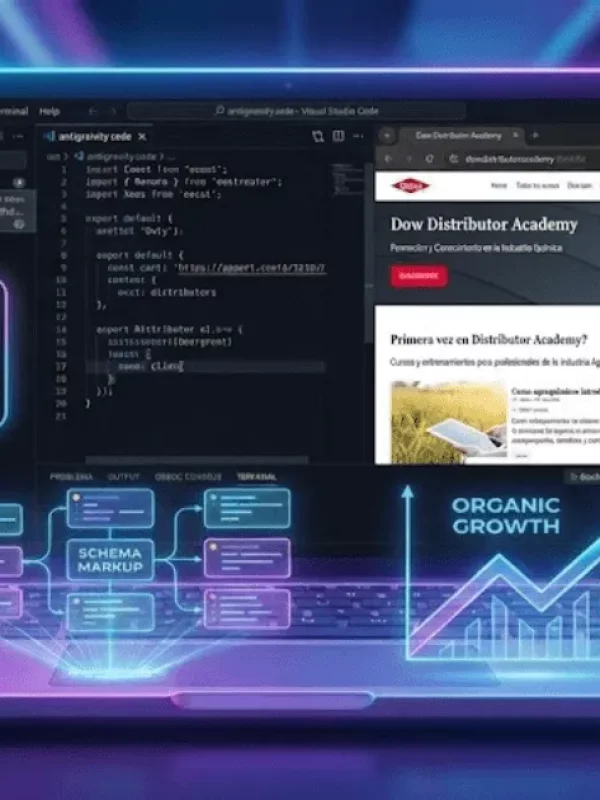This screenshot has height=800, width=600.
Task: Open the editor more actions ellipsis
Action: coord(358,136)
